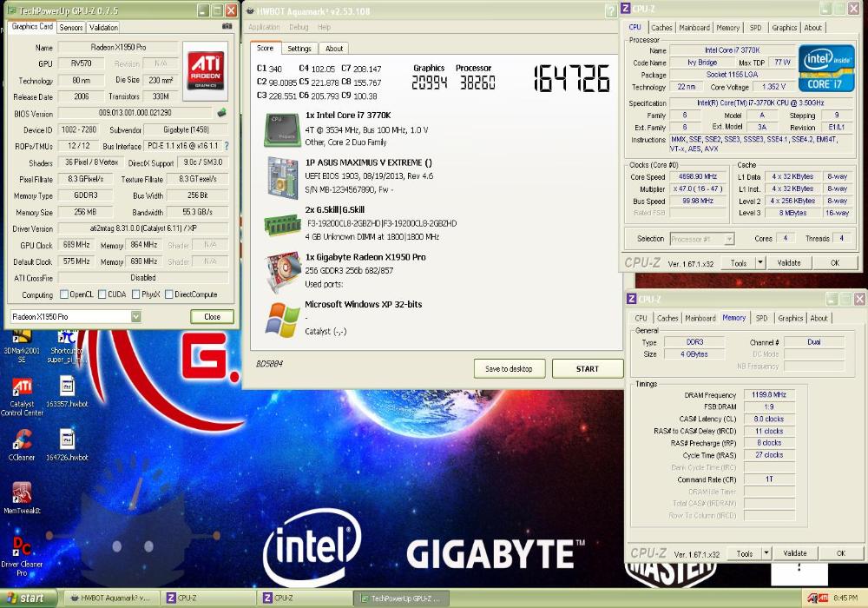868x608 pixels.
Task: Click the Processor score 38260 in Aquamark
Action: [x=477, y=83]
